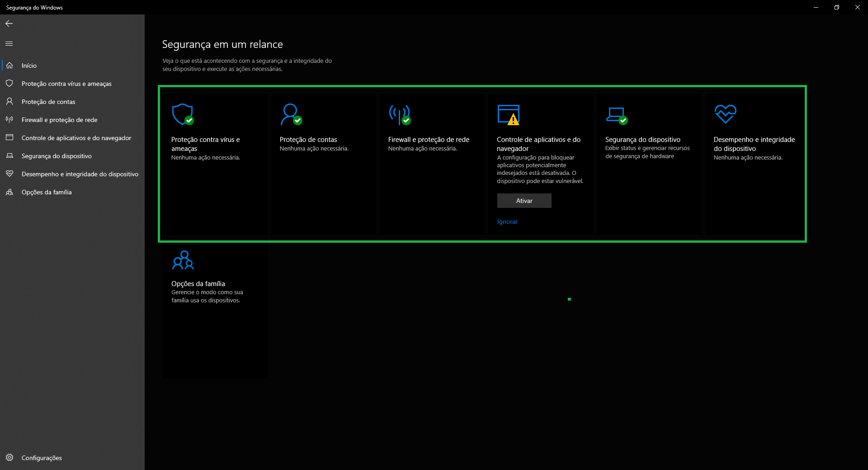This screenshot has height=470, width=868.
Task: Select Proteção de contas in the sidebar
Action: pyautogui.click(x=48, y=102)
